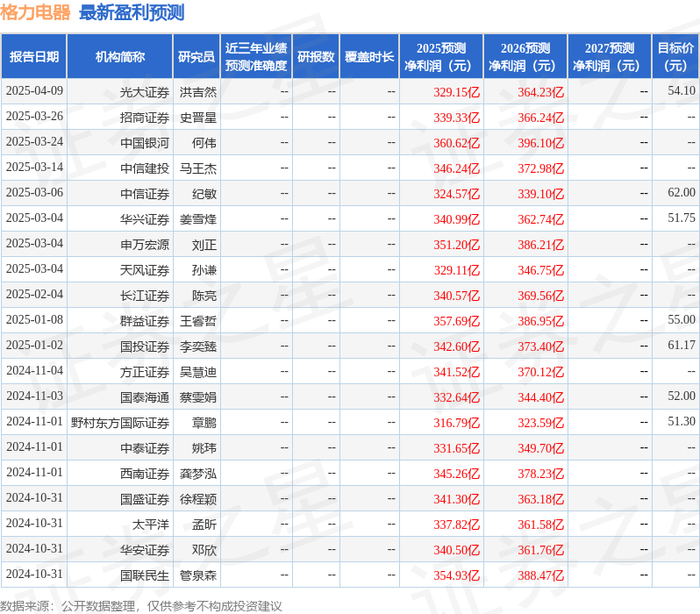Viewport: 700px width, 614px height.
Task: Click the 396.10亿 profit value
Action: pos(541,143)
